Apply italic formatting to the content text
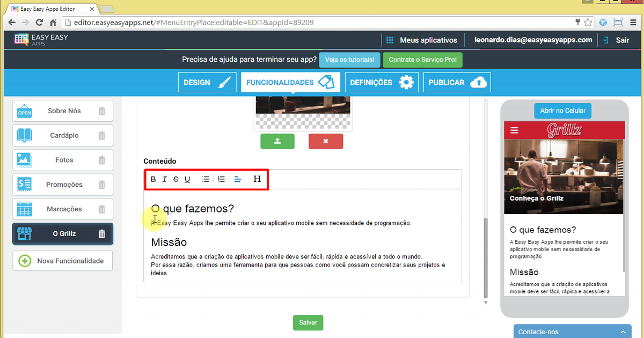The width and height of the screenshot is (644, 338). 165,179
